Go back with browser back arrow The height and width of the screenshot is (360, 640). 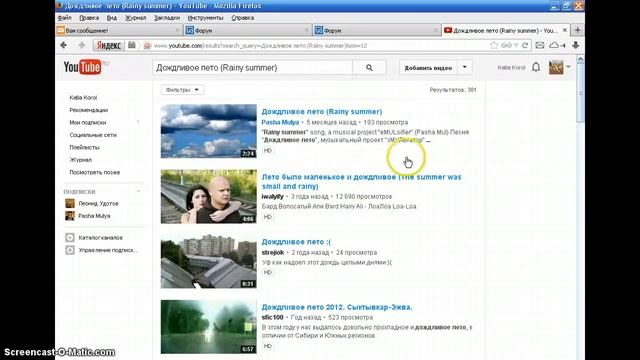(x=64, y=45)
